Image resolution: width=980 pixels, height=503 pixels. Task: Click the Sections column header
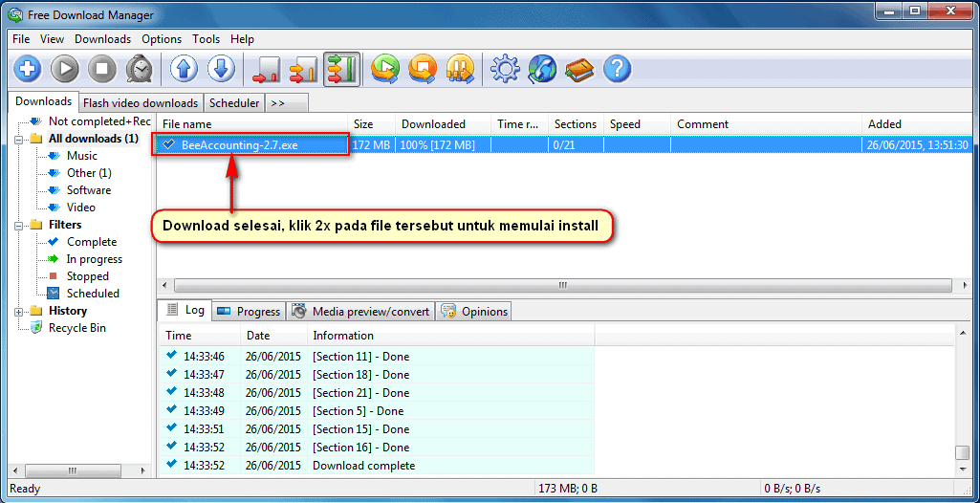pyautogui.click(x=576, y=124)
